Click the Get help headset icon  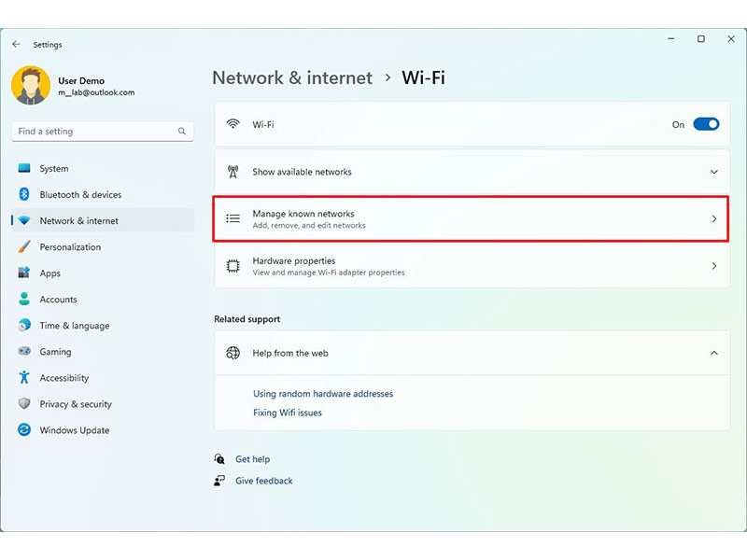(219, 459)
